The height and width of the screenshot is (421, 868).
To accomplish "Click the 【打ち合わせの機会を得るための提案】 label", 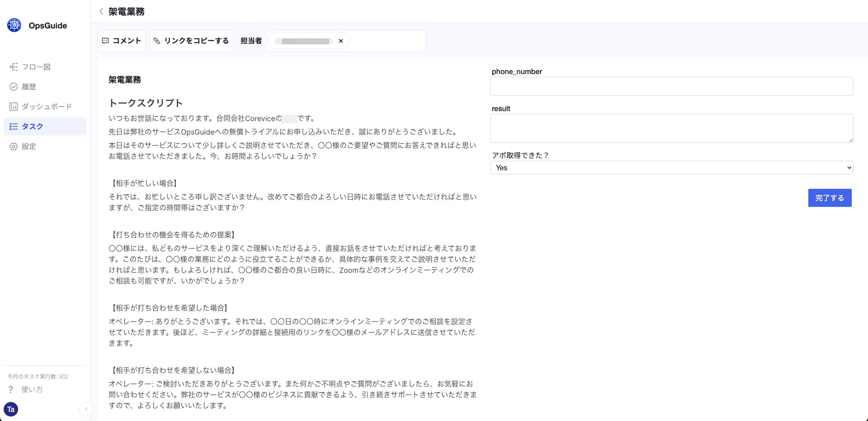I will click(x=173, y=235).
